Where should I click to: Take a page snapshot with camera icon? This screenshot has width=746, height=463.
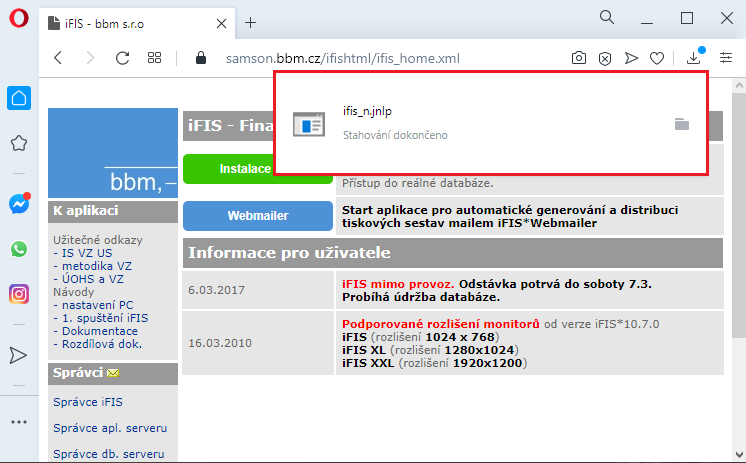point(579,58)
